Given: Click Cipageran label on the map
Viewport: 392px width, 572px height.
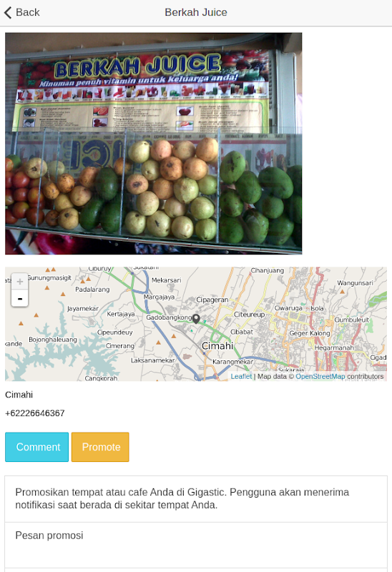Looking at the screenshot, I should [212, 300].
